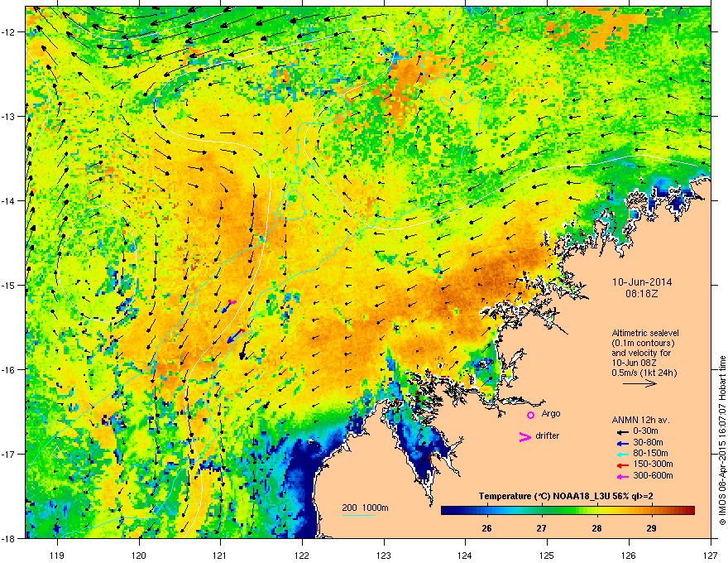Click the cyan 80-150m arrow in legend
Viewport: 728px width, 563px height.
tap(622, 454)
